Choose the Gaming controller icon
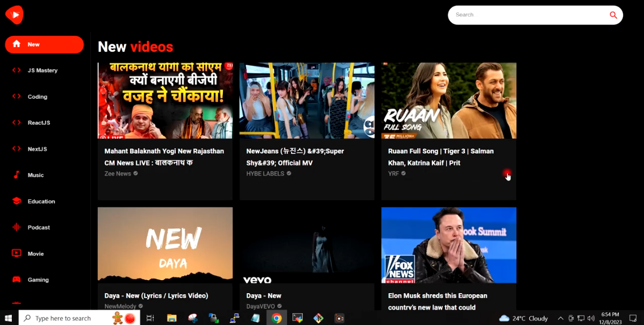This screenshot has height=325, width=644. (x=16, y=280)
